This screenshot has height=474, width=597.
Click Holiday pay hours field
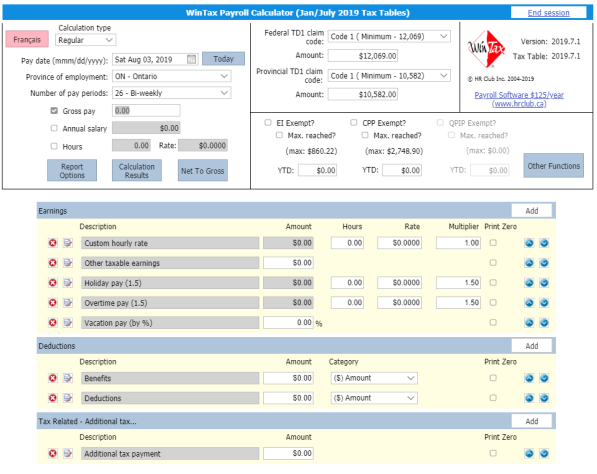[x=347, y=282]
